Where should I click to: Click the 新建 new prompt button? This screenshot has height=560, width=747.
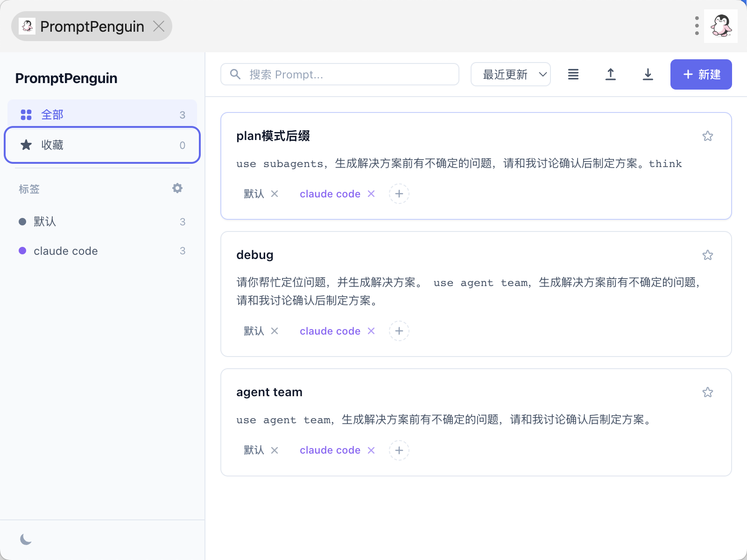pyautogui.click(x=701, y=74)
